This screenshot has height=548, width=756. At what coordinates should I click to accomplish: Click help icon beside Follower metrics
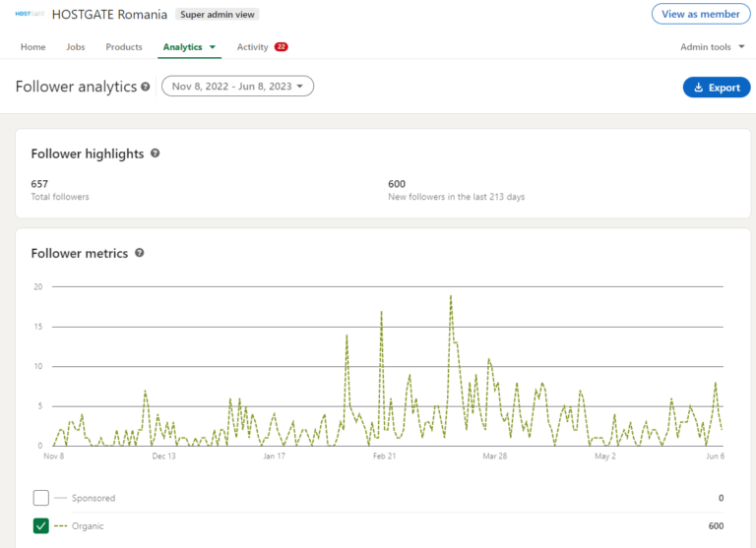139,253
